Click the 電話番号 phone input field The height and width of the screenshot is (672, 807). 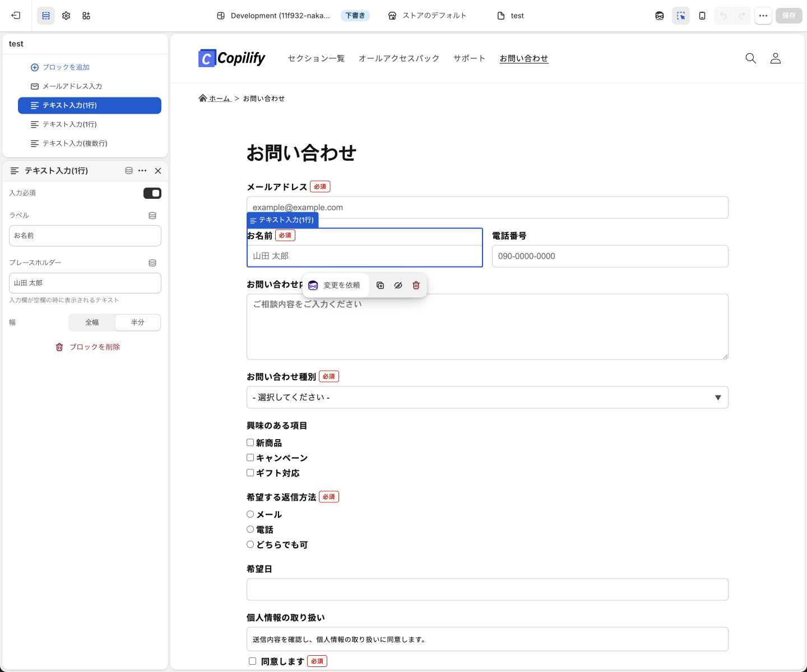pyautogui.click(x=610, y=256)
